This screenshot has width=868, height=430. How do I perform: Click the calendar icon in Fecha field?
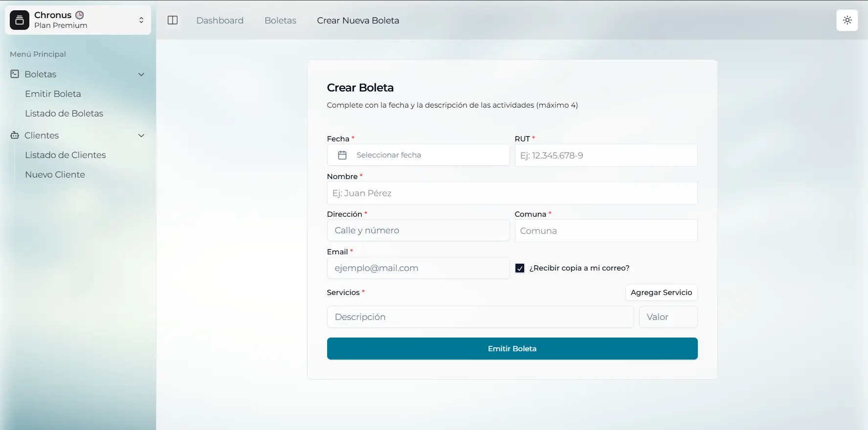pyautogui.click(x=342, y=155)
